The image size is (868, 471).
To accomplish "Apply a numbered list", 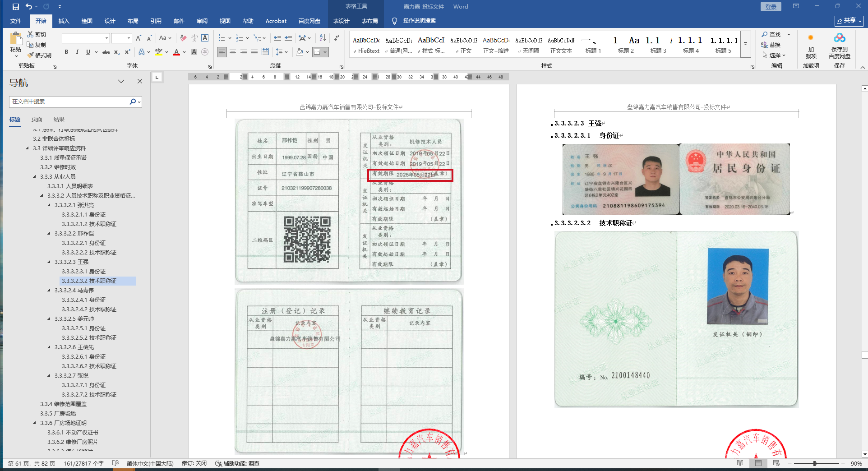I will coord(240,38).
